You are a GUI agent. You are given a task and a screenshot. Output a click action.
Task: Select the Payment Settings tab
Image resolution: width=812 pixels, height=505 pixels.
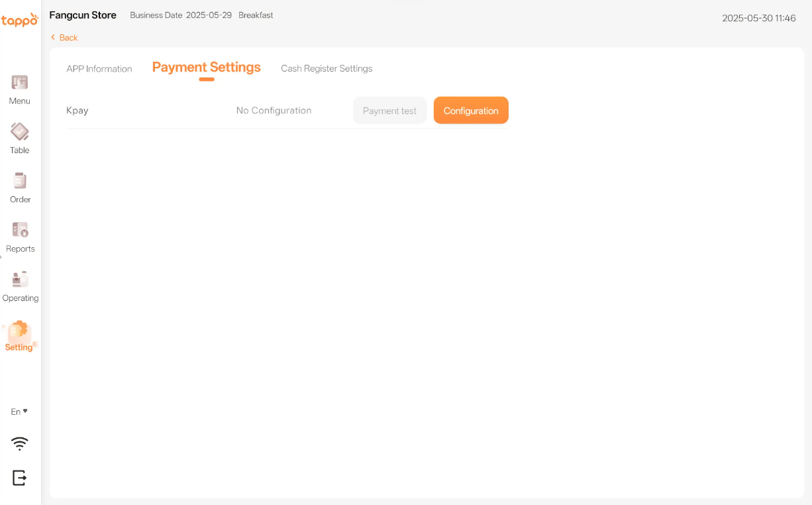point(206,68)
